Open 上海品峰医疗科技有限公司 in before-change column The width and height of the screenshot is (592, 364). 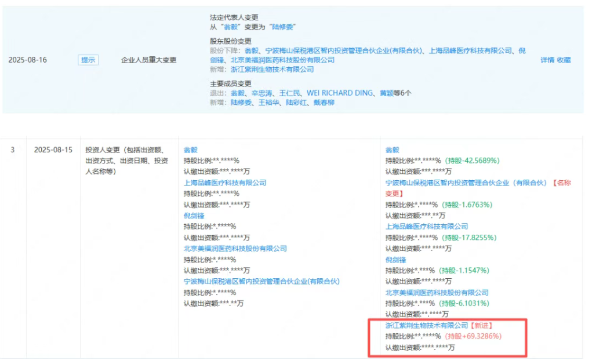coord(225,183)
